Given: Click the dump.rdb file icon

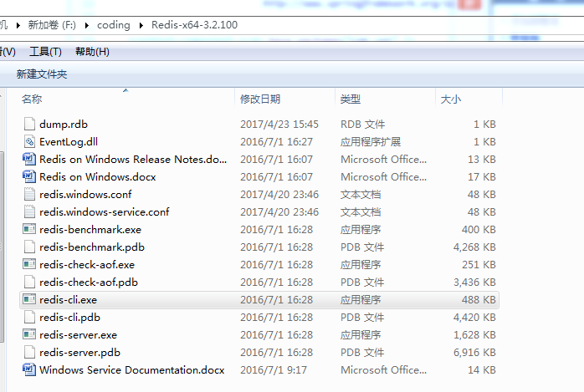Looking at the screenshot, I should [x=29, y=124].
